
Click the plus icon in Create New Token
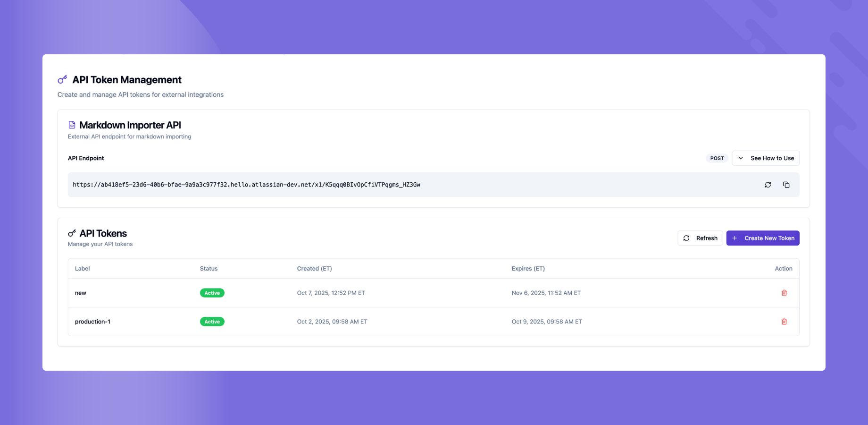pos(734,238)
